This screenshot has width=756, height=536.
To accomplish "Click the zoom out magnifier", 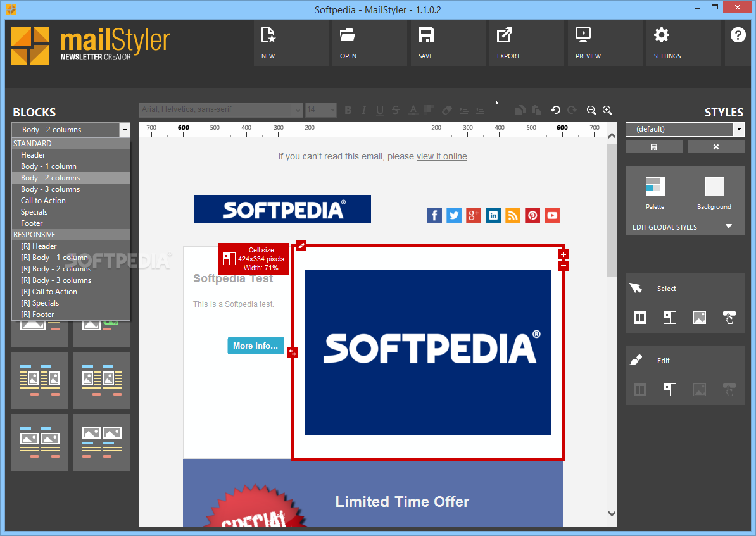I will (x=591, y=110).
